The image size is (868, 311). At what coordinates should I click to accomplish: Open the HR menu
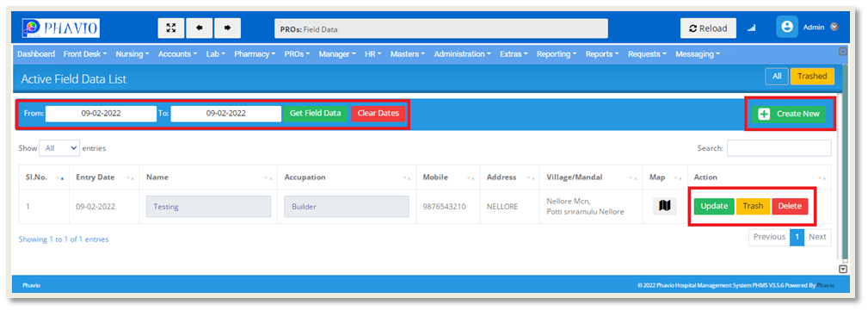(373, 53)
